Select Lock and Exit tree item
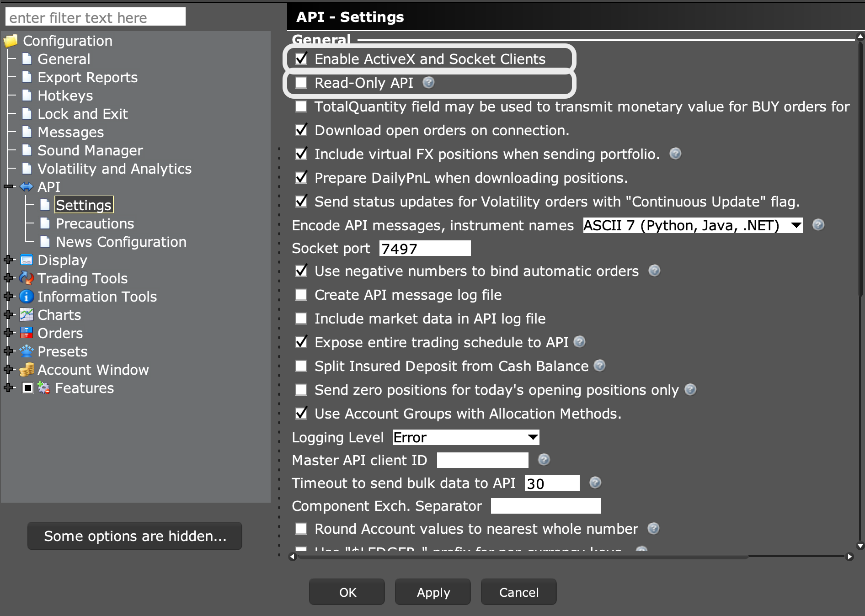Screen dimensions: 865x616 (83, 114)
